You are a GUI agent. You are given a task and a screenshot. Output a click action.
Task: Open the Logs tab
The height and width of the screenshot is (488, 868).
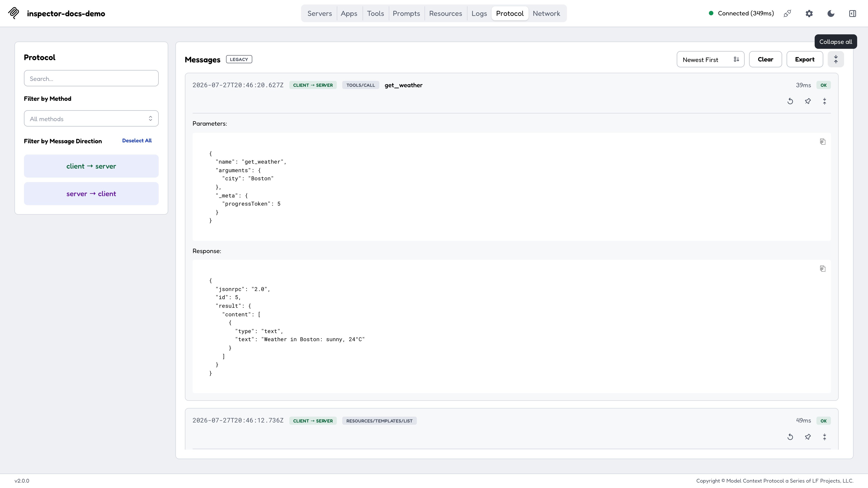click(479, 14)
